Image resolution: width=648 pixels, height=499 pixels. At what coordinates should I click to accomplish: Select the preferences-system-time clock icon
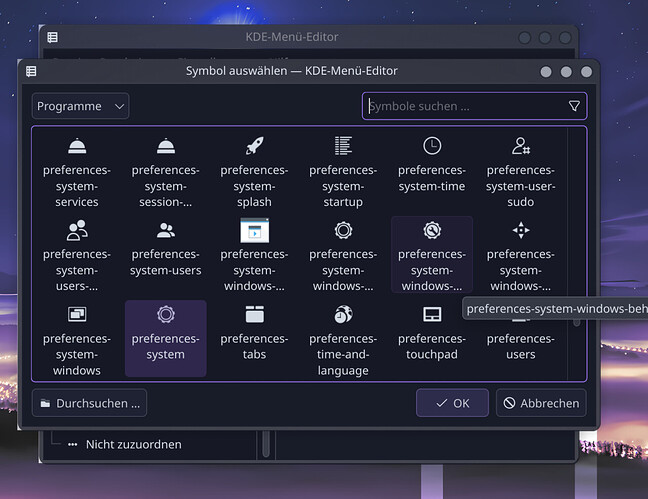pos(432,146)
